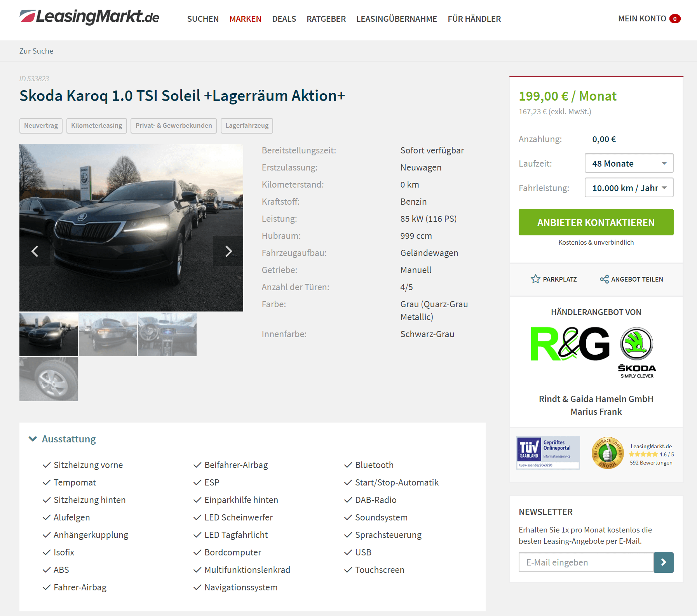The width and height of the screenshot is (697, 616).
Task: Click the Privat- & Gewerbekunden tag
Action: (x=174, y=125)
